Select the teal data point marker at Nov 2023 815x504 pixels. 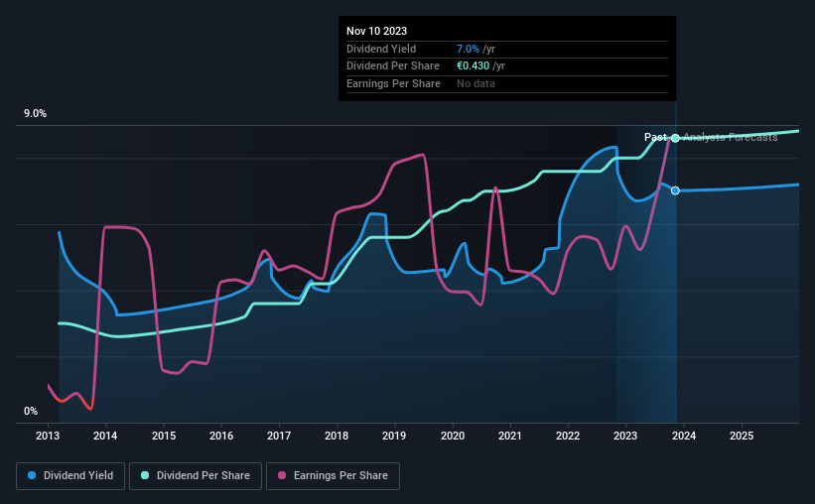click(x=675, y=138)
